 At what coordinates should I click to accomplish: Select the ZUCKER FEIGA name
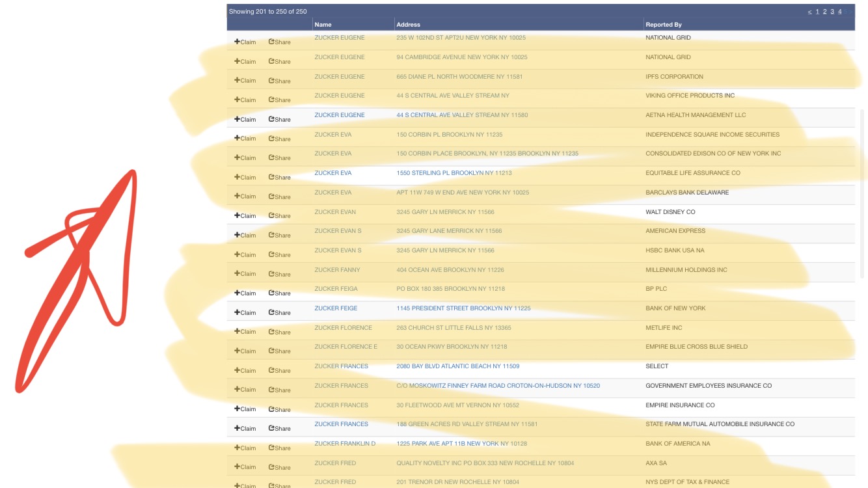coord(336,289)
